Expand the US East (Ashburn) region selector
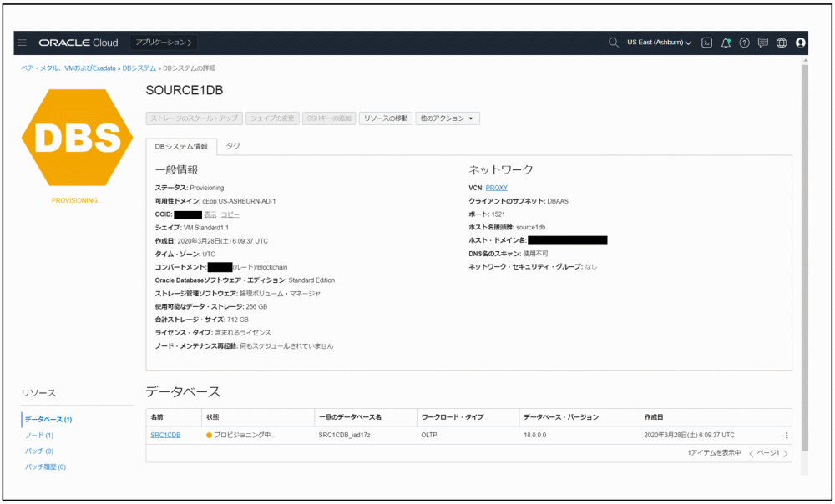The width and height of the screenshot is (835, 504). (660, 43)
